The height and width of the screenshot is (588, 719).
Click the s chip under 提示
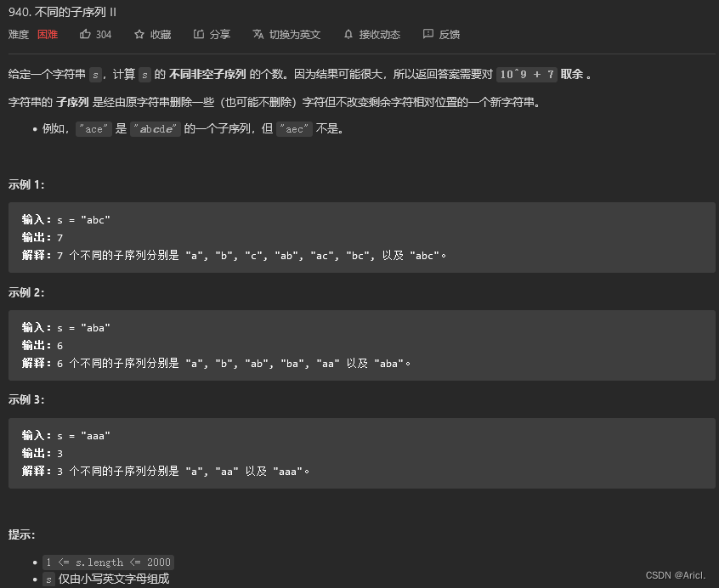[x=48, y=578]
